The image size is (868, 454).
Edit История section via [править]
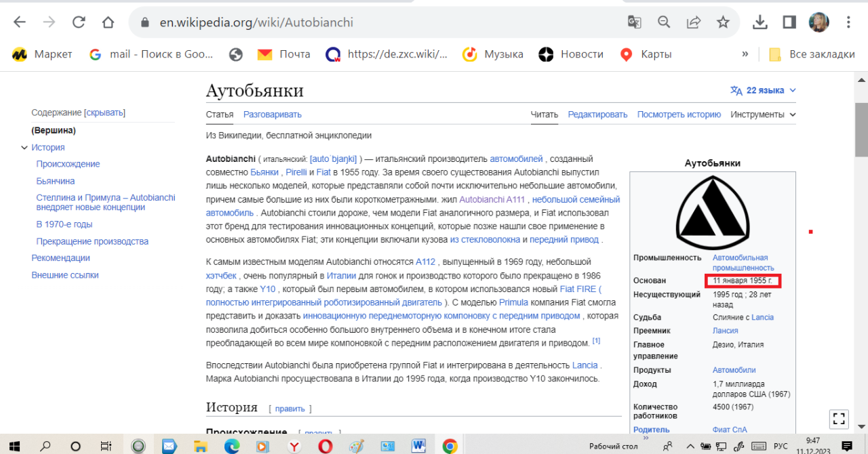290,409
